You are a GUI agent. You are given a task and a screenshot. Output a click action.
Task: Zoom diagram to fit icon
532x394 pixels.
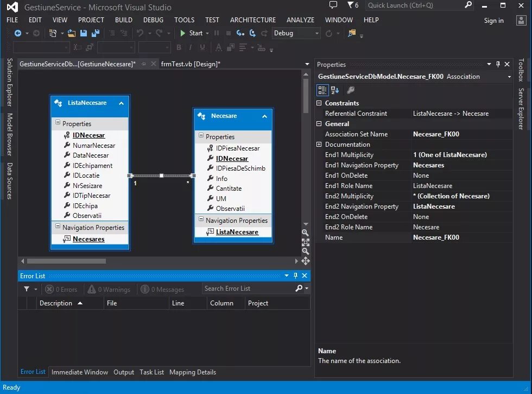pyautogui.click(x=305, y=242)
